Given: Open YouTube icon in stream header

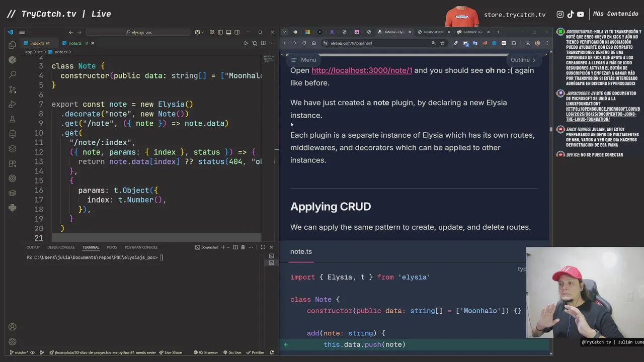Looking at the screenshot, I should coord(581,14).
